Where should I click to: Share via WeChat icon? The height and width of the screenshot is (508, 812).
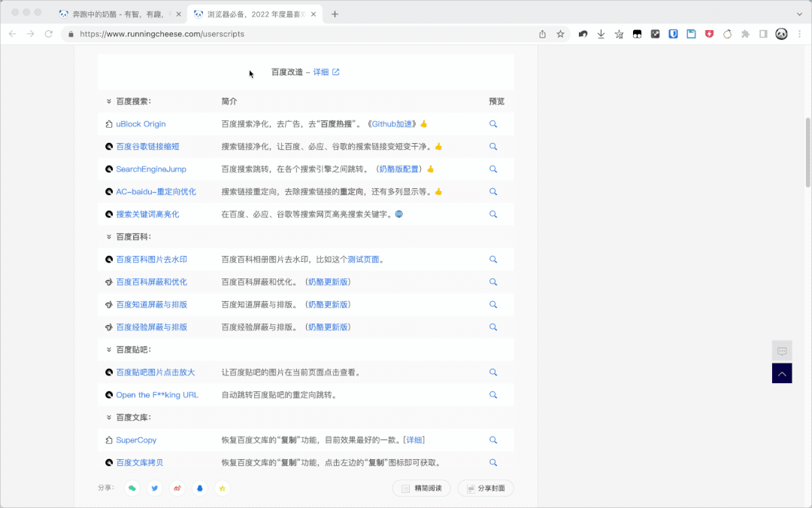[x=132, y=488]
